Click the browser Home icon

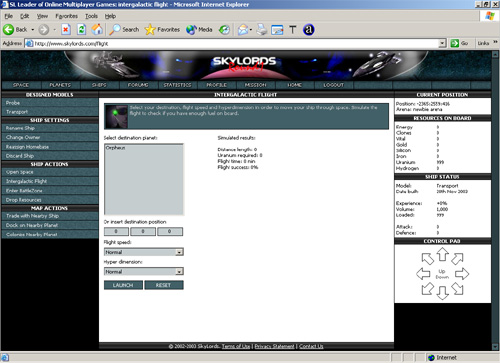point(97,30)
